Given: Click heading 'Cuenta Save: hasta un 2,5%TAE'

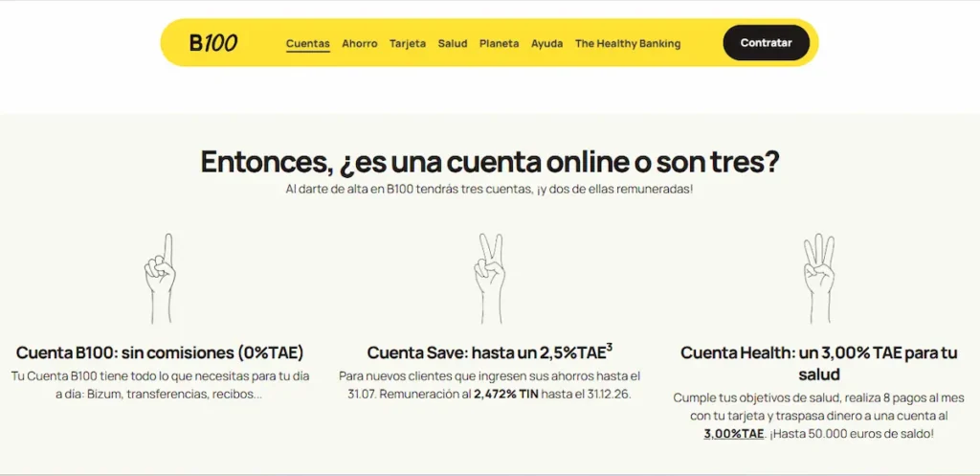Looking at the screenshot, I should click(485, 352).
